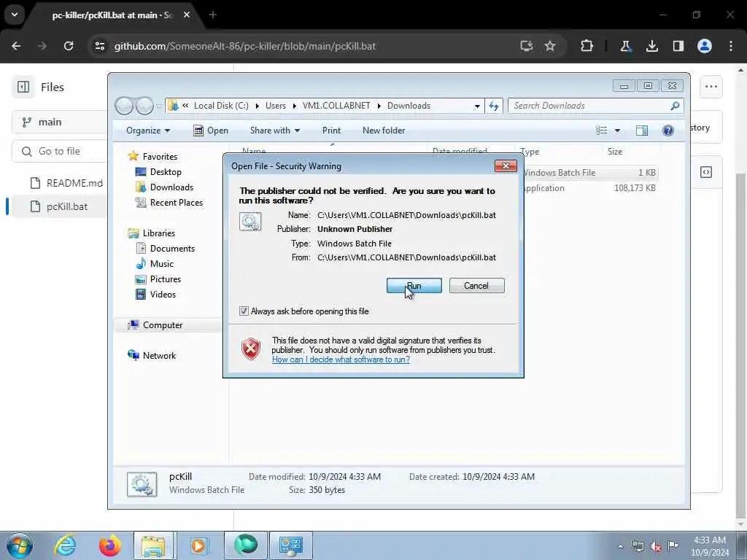
Task: Select Users in the address path
Action: (276, 106)
